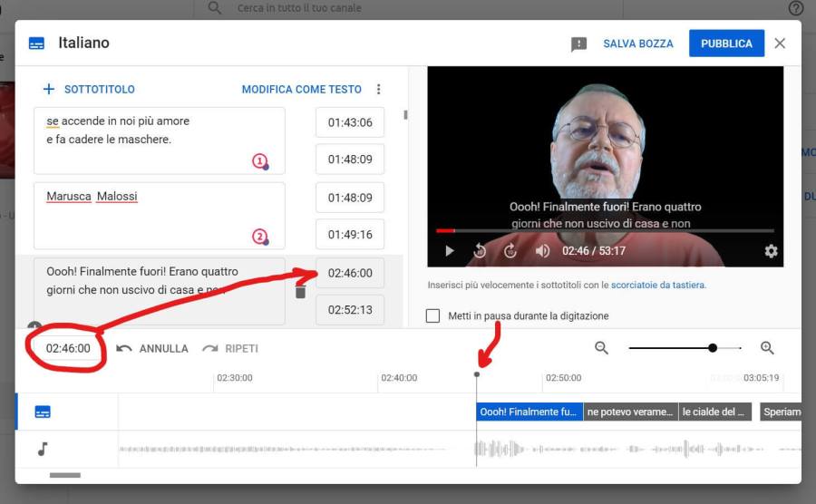Add a new subtitle with Sottotitolo

[89, 90]
